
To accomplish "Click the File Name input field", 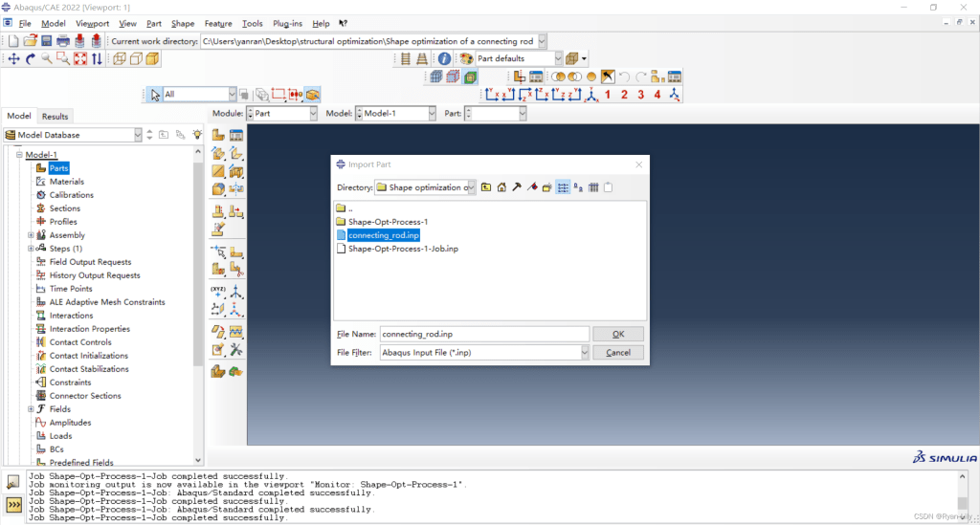I will 484,334.
